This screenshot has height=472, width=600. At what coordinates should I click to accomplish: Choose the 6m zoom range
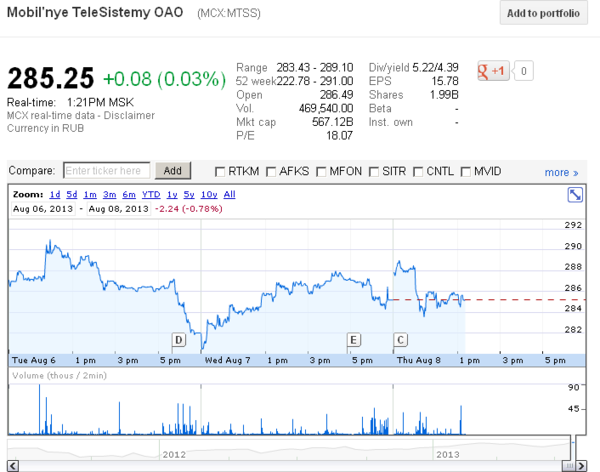tap(129, 194)
